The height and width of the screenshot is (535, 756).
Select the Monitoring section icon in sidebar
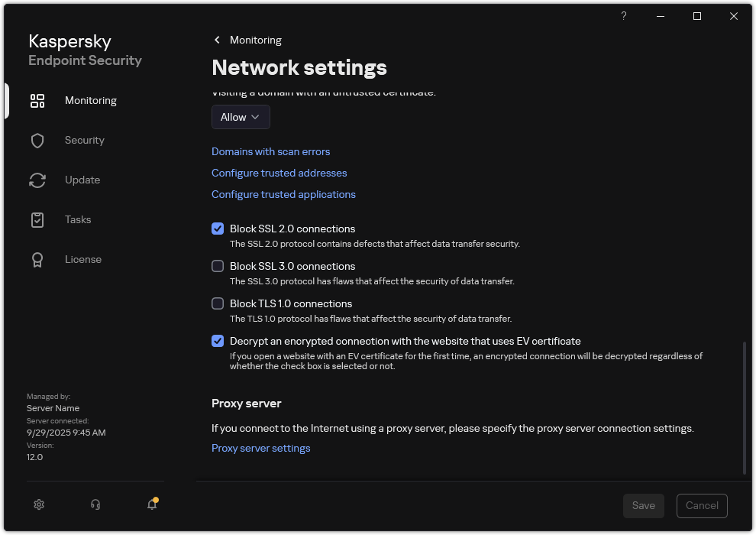pos(37,100)
